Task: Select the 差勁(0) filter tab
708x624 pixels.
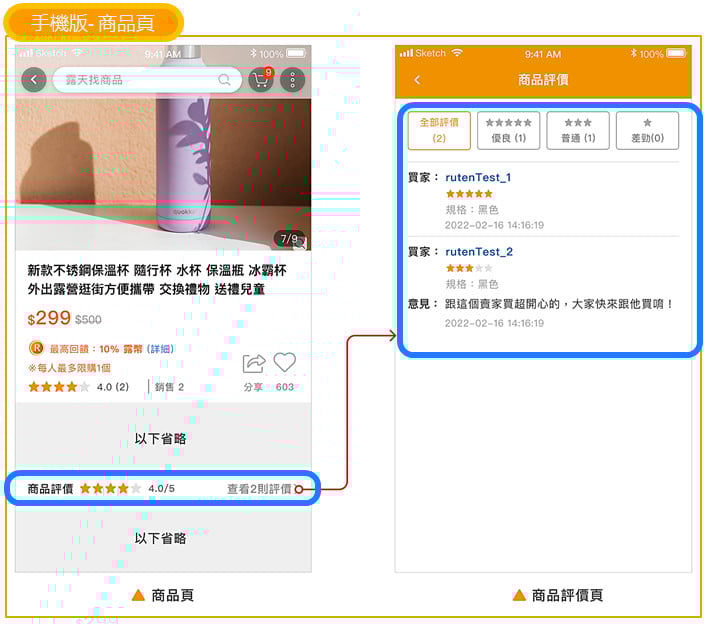Action: (647, 130)
